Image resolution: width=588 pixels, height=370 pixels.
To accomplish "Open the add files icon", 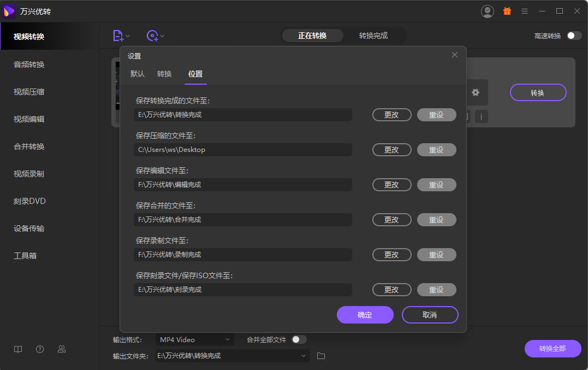I will click(117, 35).
